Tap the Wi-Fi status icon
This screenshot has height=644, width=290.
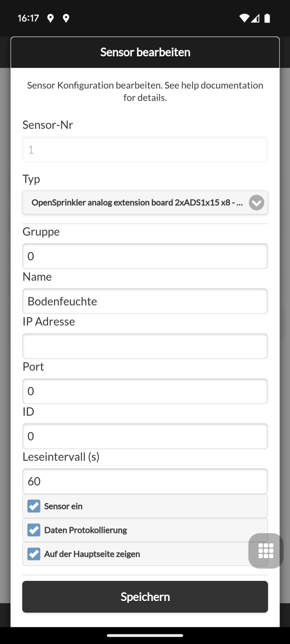tap(244, 18)
